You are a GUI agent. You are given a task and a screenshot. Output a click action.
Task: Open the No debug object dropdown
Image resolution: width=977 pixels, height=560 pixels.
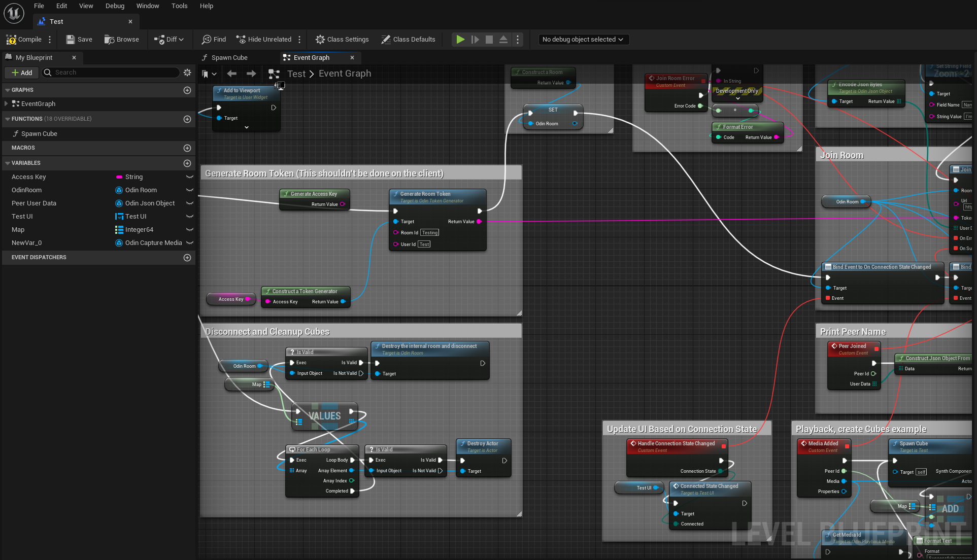pyautogui.click(x=582, y=39)
